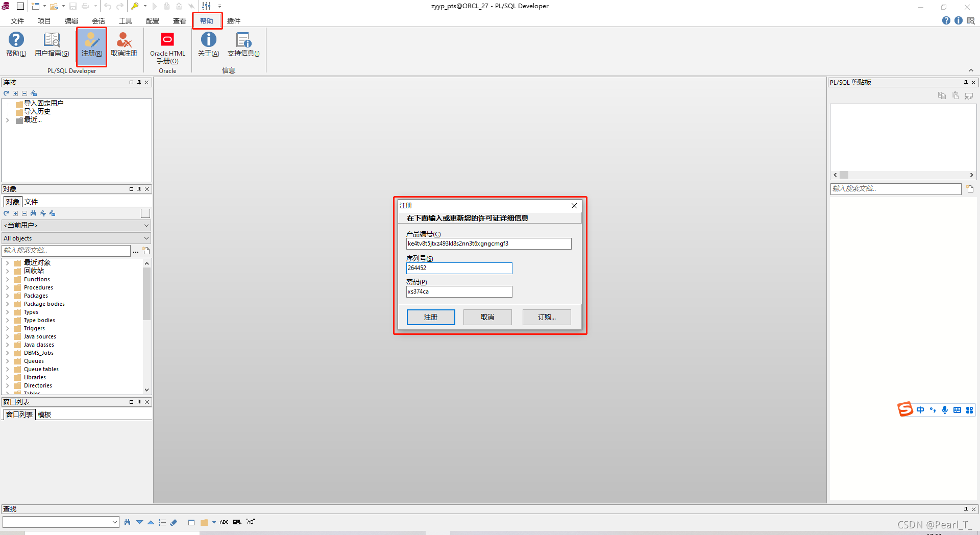Expand the Procedures tree node
This screenshot has height=535, width=980.
pyautogui.click(x=7, y=288)
